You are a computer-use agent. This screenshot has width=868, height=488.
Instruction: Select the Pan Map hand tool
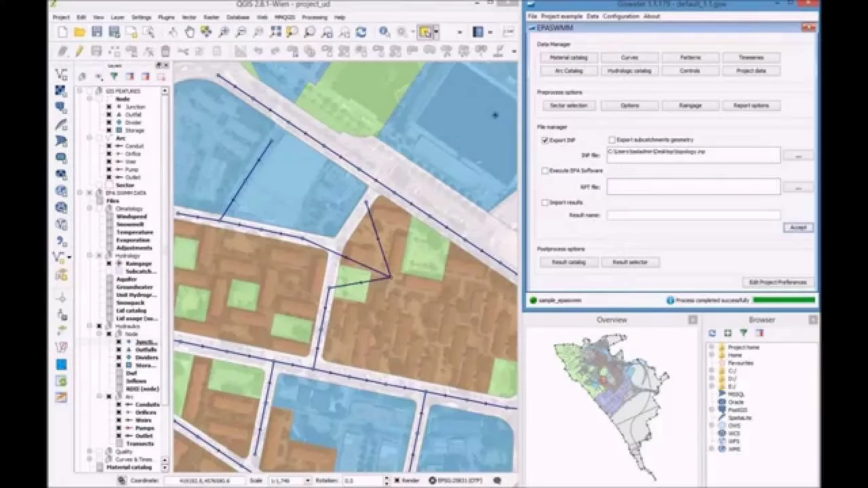pos(190,32)
